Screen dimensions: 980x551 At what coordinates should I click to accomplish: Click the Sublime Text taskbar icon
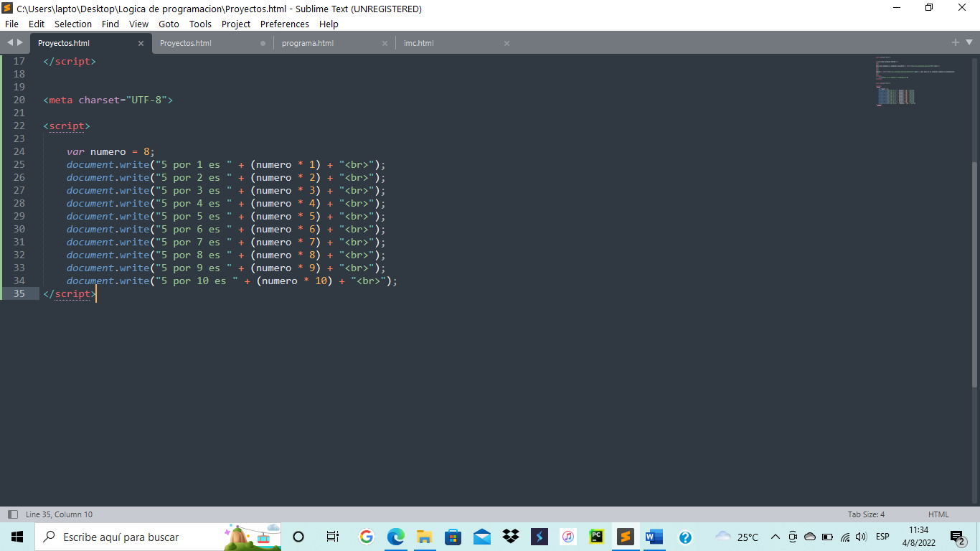(626, 537)
